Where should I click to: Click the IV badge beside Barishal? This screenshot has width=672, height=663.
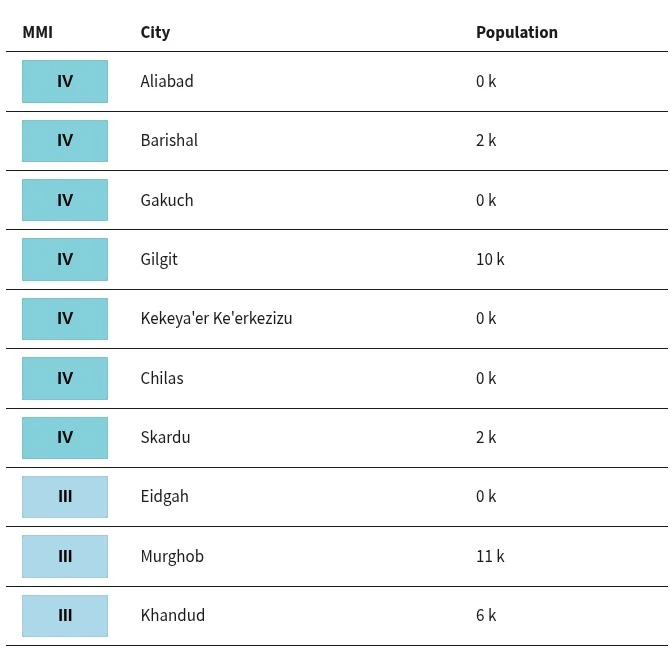coord(65,141)
